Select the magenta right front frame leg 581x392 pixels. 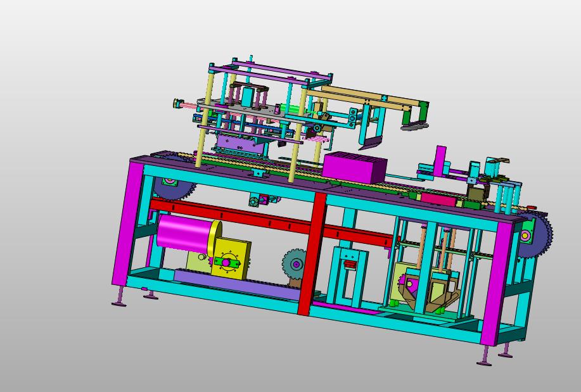pos(497,282)
